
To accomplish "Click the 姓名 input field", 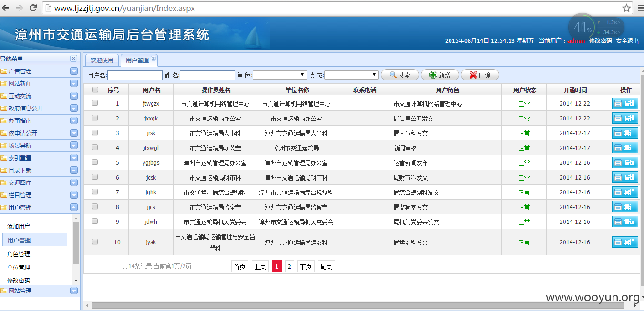I will point(207,75).
